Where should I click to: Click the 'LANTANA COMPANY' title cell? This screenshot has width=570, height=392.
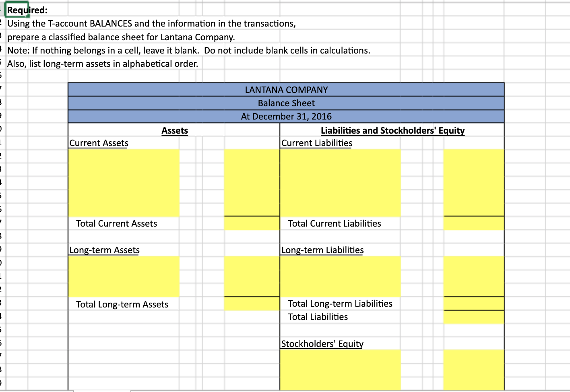[x=286, y=90]
